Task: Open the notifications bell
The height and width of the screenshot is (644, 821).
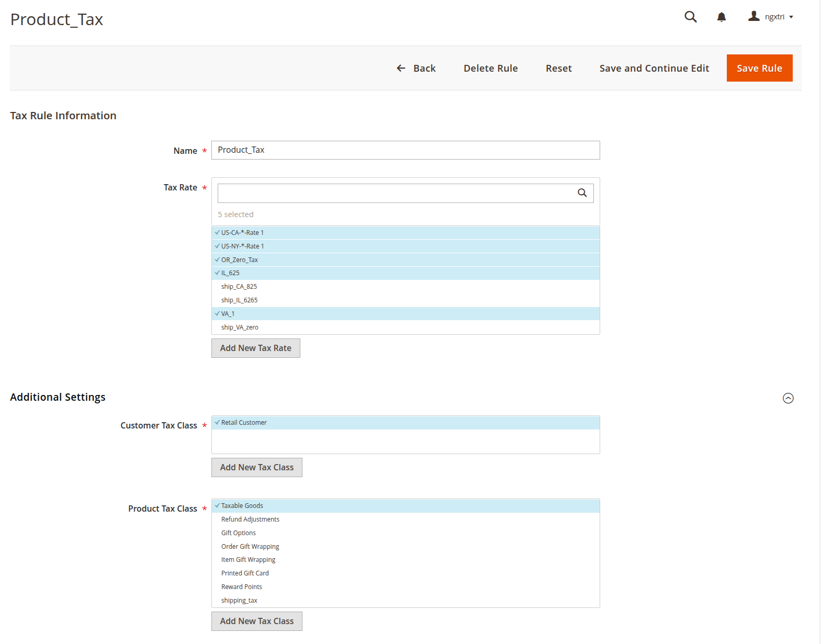Action: tap(721, 17)
